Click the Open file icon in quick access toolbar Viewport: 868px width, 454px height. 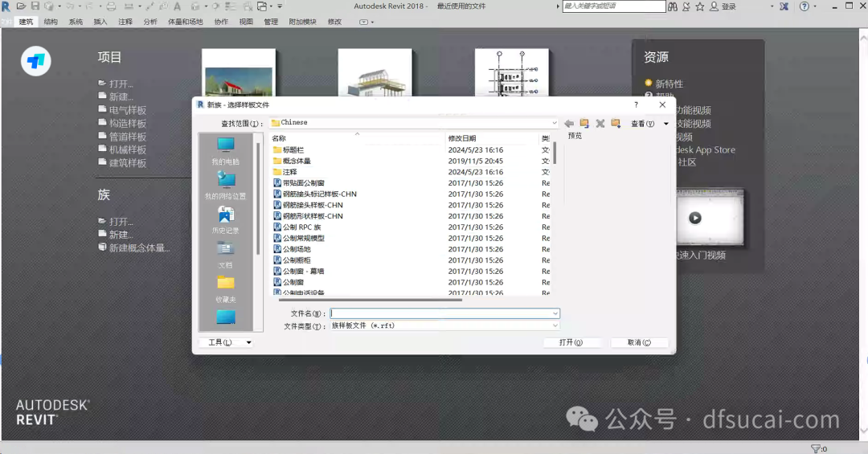21,6
